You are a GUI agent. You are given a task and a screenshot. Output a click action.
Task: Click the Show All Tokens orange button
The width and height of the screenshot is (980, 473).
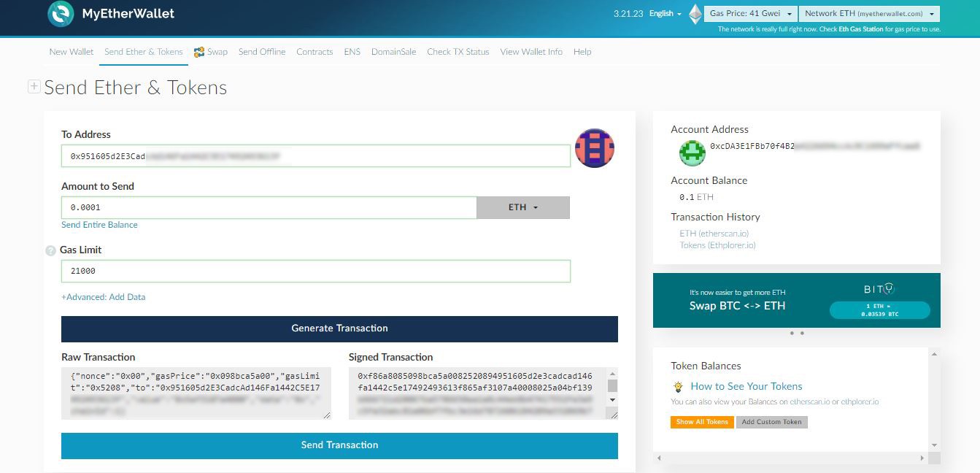[701, 422]
